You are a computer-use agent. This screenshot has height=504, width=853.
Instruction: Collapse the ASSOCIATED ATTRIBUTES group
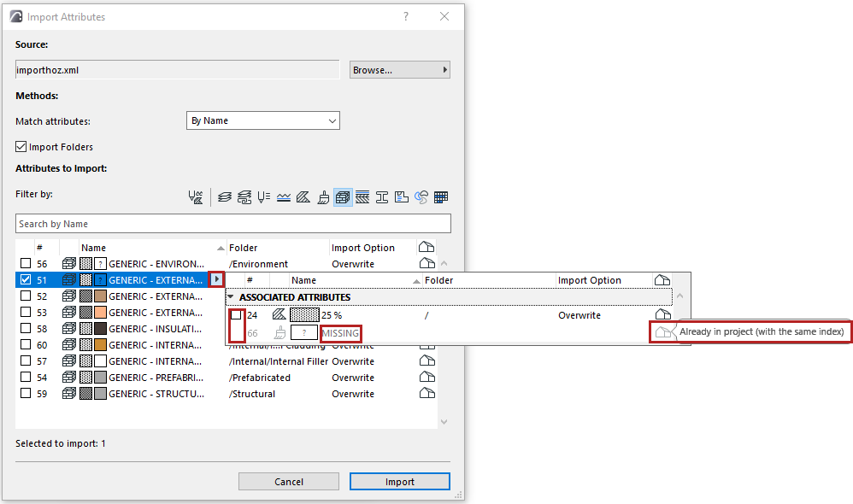click(x=231, y=297)
